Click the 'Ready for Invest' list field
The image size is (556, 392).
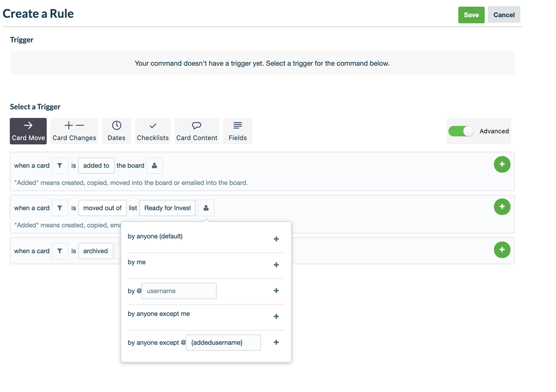pyautogui.click(x=168, y=208)
